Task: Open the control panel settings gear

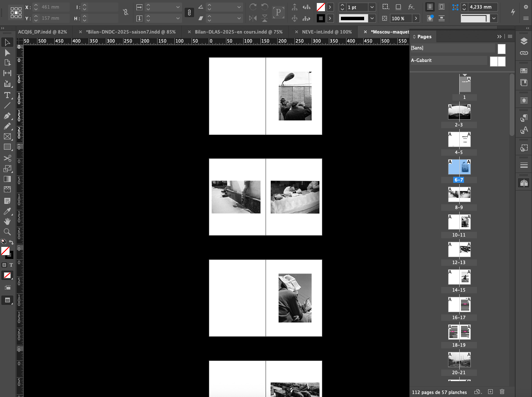Action: 526,7
